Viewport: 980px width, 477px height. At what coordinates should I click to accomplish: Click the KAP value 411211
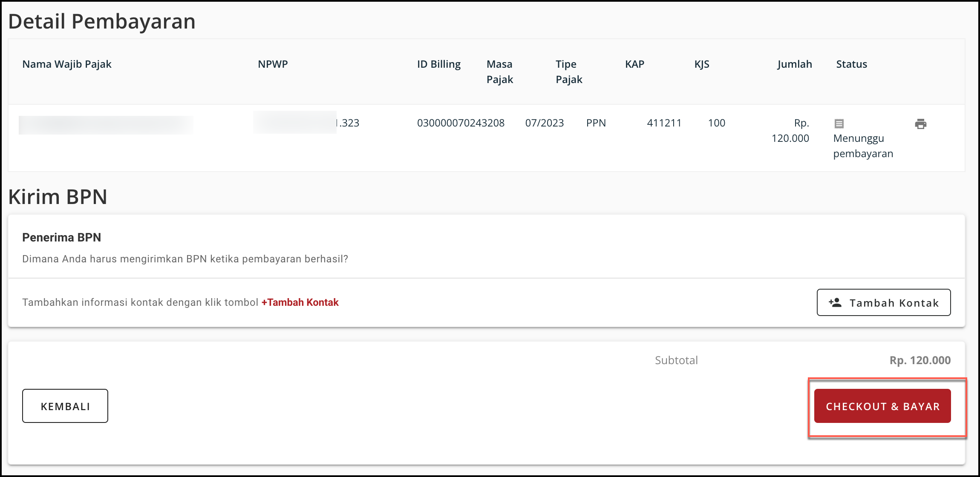(x=664, y=123)
